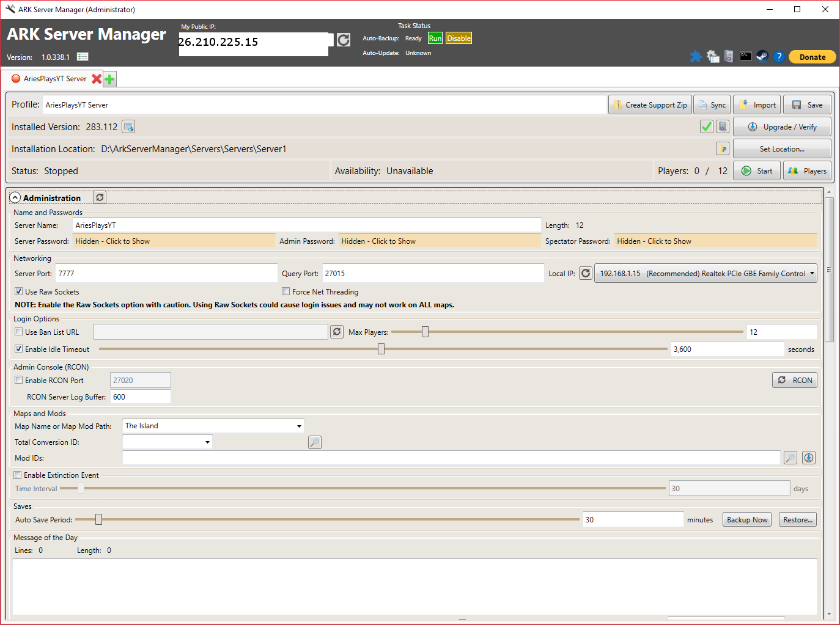Click the Server Port field
The height and width of the screenshot is (625, 840).
(x=166, y=273)
